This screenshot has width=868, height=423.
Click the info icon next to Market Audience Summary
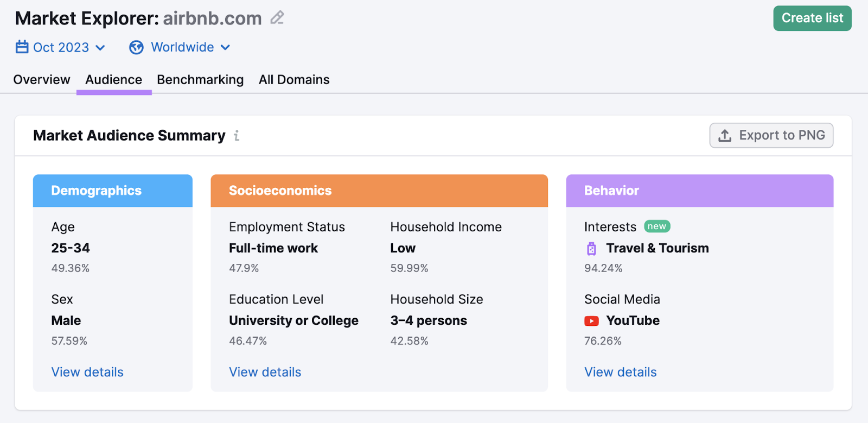[x=237, y=136]
